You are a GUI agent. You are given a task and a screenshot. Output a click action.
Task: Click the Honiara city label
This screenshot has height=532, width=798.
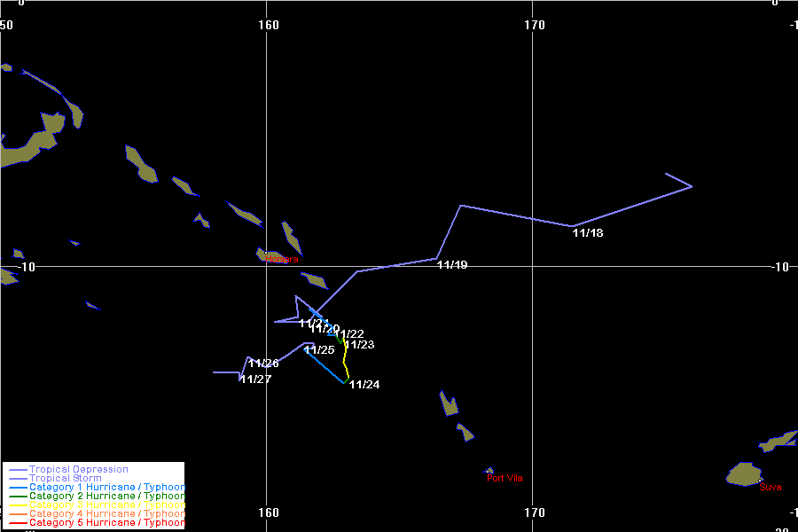pos(282,259)
